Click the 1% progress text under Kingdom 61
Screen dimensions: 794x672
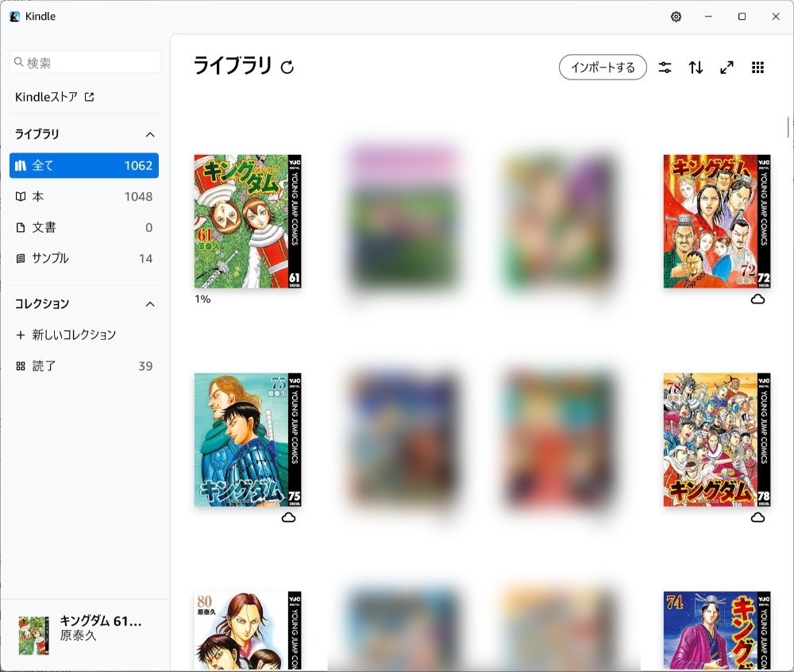click(x=202, y=299)
